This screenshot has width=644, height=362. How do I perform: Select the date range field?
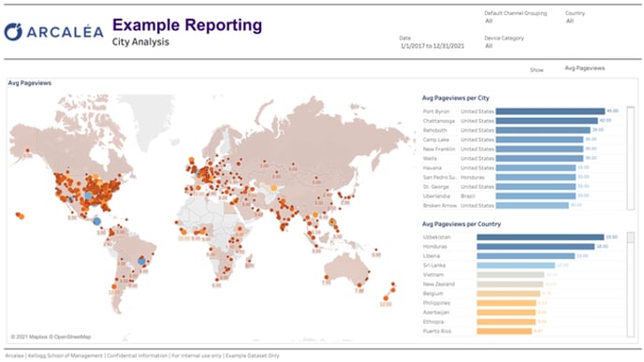coord(432,46)
